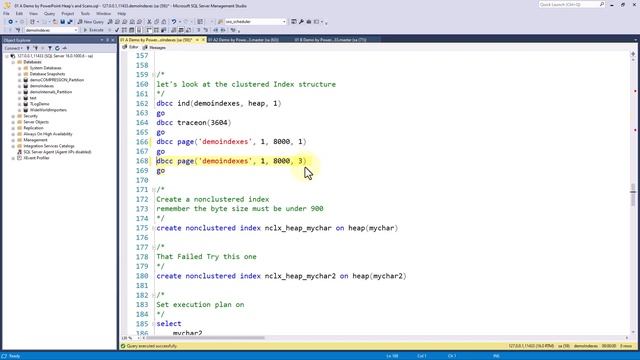640x360 pixels.
Task: Click the Undo icon in the toolbar
Action: (x=174, y=22)
